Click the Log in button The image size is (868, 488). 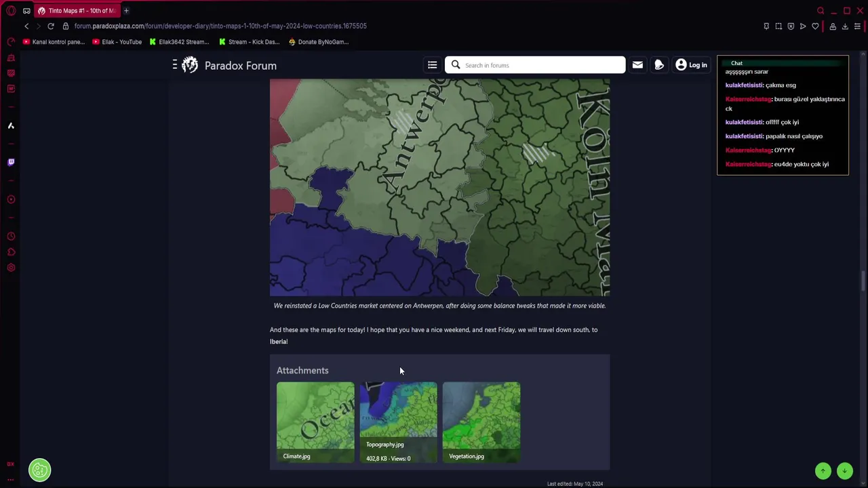tap(691, 65)
